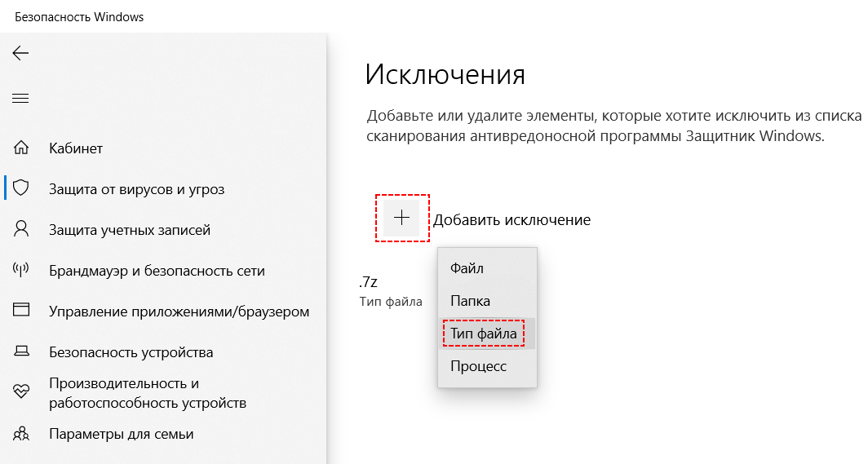The image size is (868, 464).
Task: Open Производительность и работоспособность устройств text link
Action: coord(147,393)
